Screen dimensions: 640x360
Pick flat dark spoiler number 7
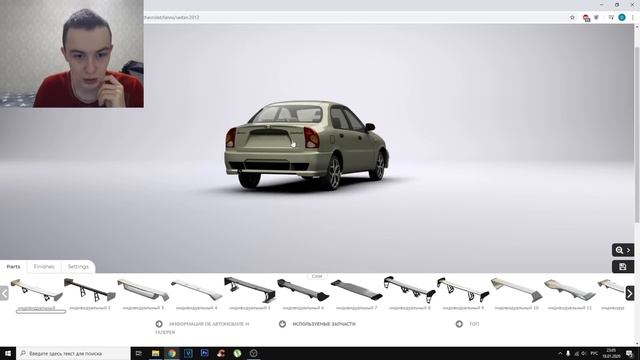pyautogui.click(x=356, y=289)
